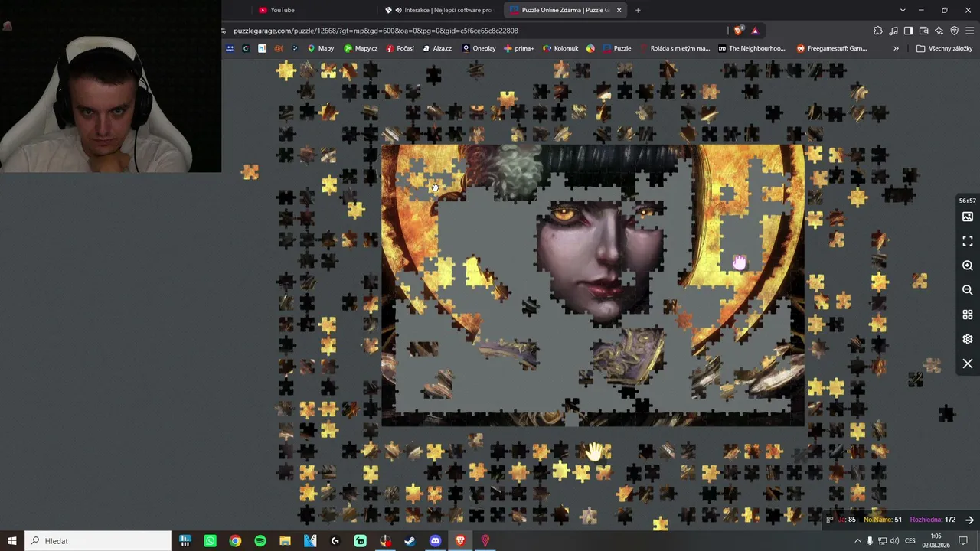
Task: Open The Neighbourhood bookmark
Action: (751, 48)
